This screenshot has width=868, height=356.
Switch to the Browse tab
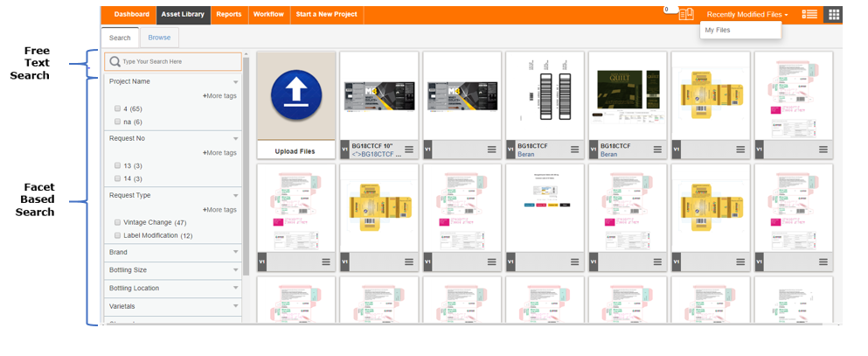point(159,38)
